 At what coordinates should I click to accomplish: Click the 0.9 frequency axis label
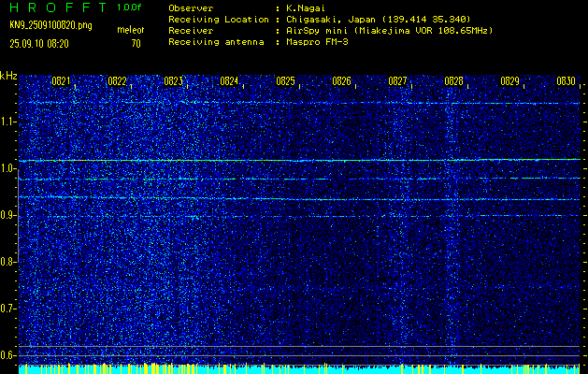click(7, 215)
